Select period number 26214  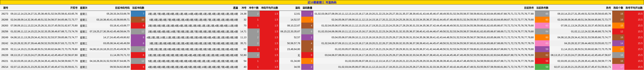pos(5,67)
